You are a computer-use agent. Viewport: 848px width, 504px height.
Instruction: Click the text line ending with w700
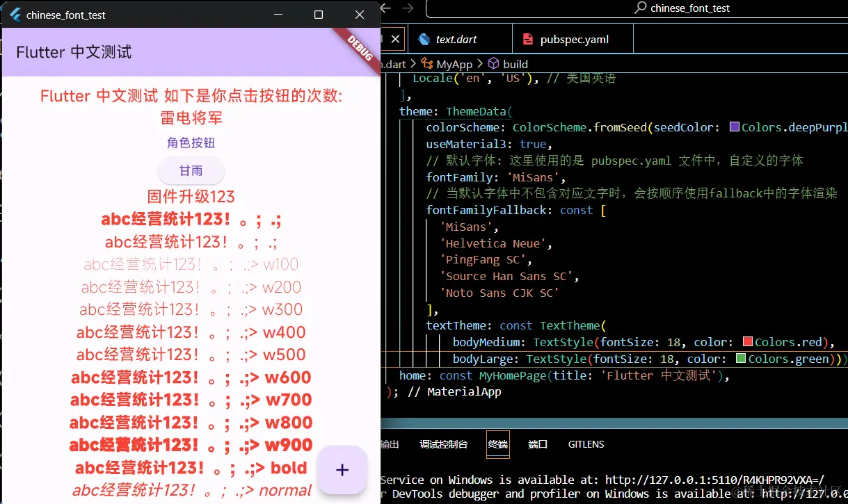click(191, 400)
